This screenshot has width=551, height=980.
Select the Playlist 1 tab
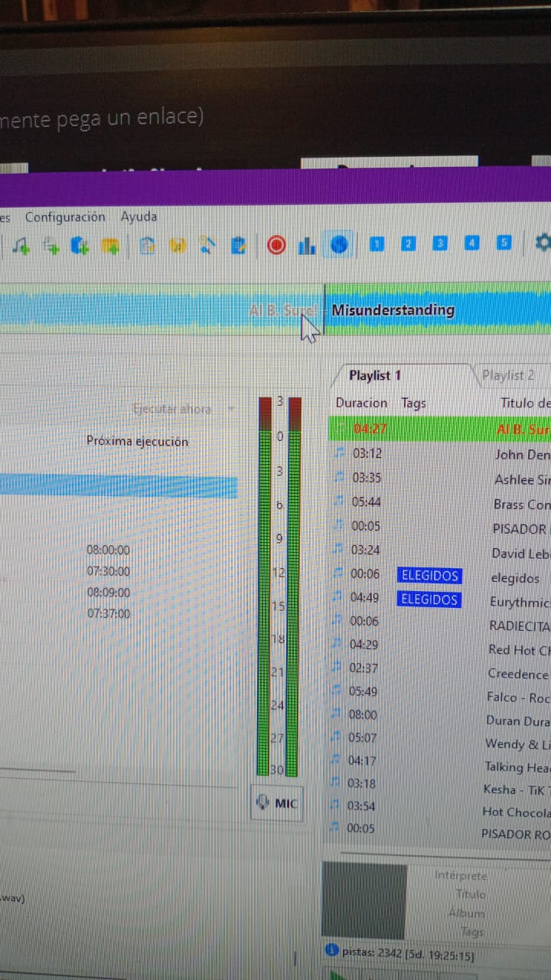[x=375, y=375]
